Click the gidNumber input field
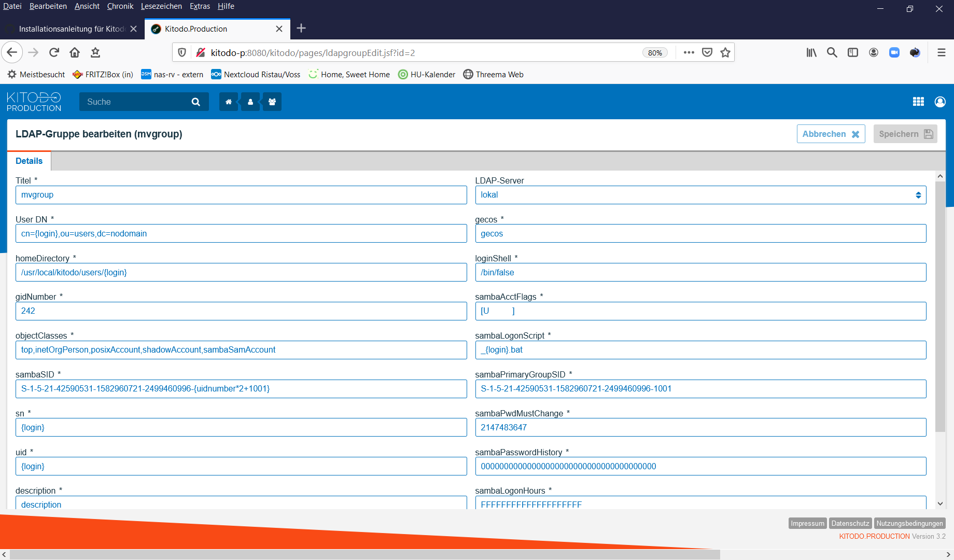 coord(241,311)
